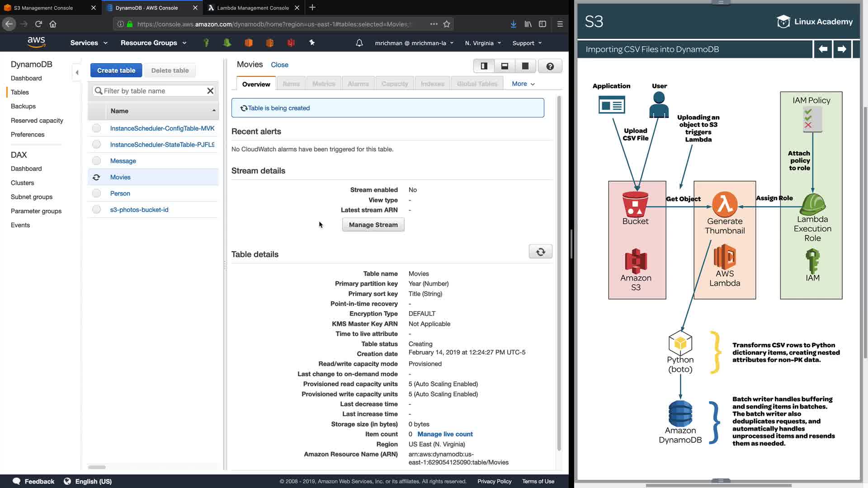Click the table list horizontal scrollbar

(x=97, y=467)
